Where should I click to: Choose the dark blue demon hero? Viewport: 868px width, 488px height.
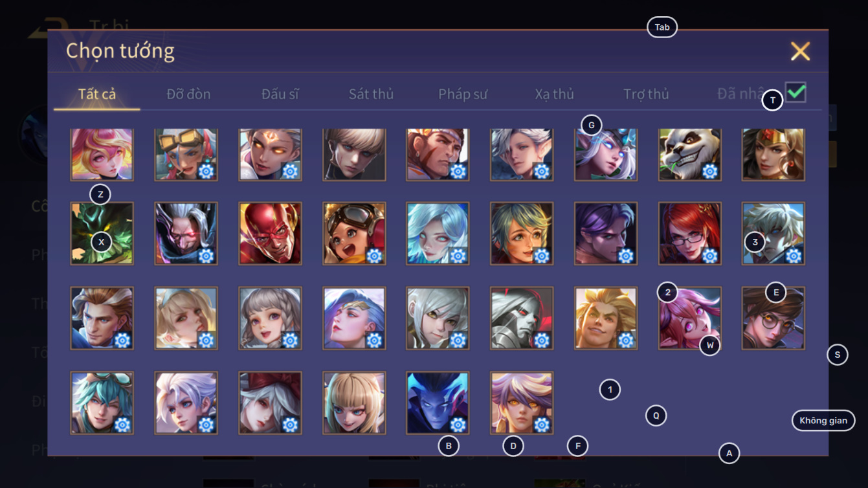tap(438, 403)
